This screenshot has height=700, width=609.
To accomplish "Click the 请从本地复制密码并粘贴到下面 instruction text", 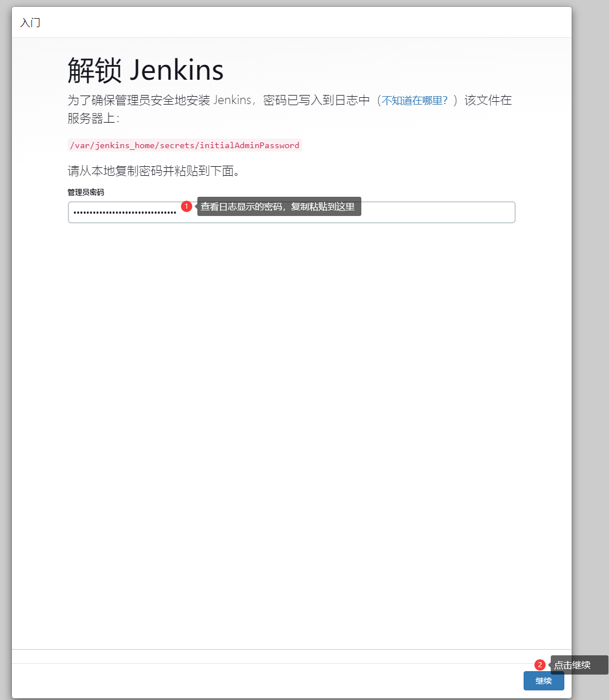I will (x=154, y=171).
